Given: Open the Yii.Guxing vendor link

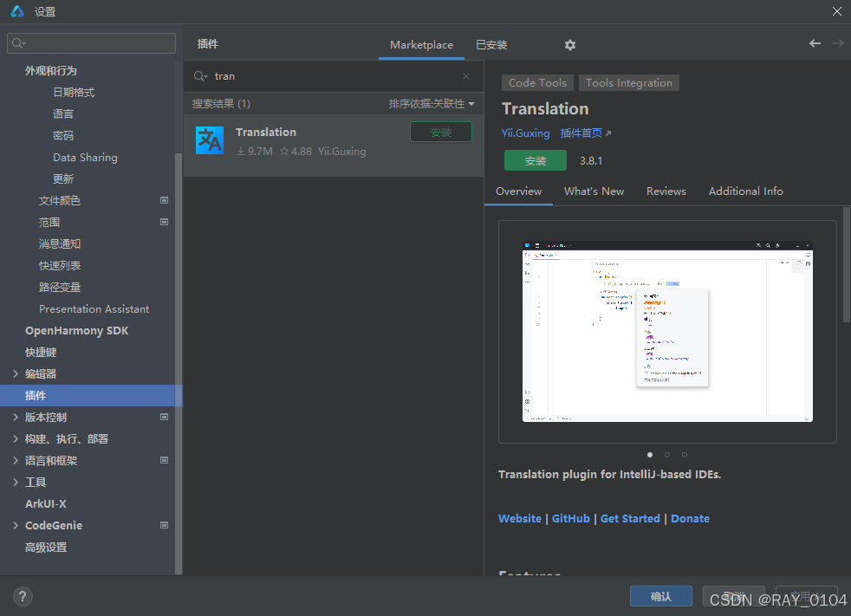Looking at the screenshot, I should [x=525, y=133].
